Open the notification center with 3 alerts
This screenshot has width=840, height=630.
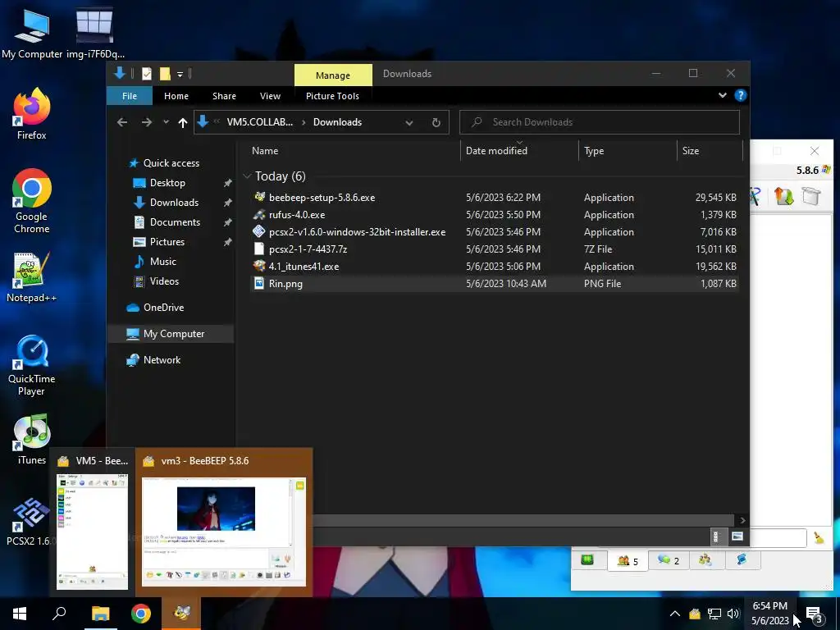pyautogui.click(x=814, y=614)
